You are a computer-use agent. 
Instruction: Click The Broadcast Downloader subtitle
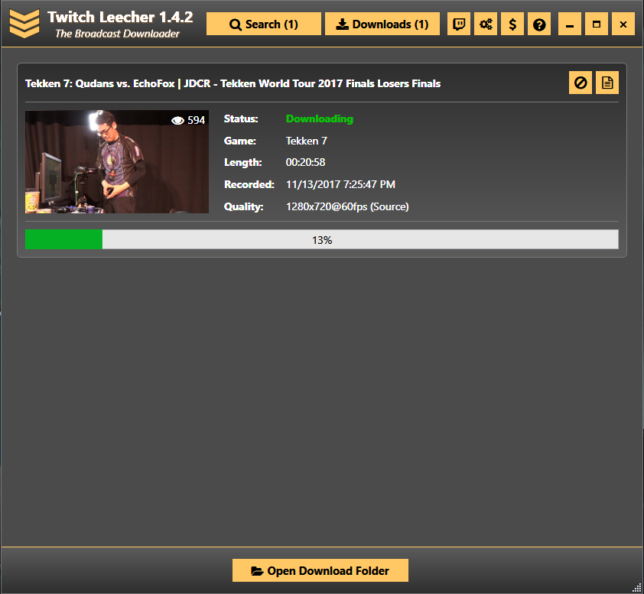coord(117,34)
